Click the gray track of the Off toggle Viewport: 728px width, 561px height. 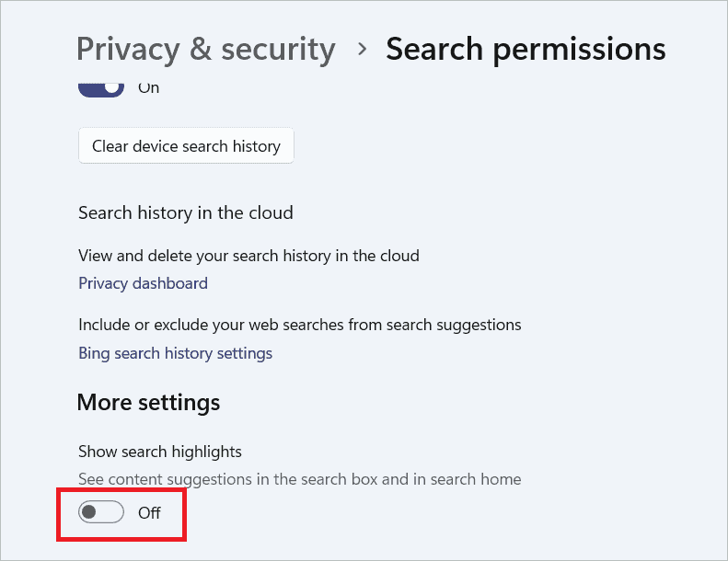pyautogui.click(x=112, y=512)
